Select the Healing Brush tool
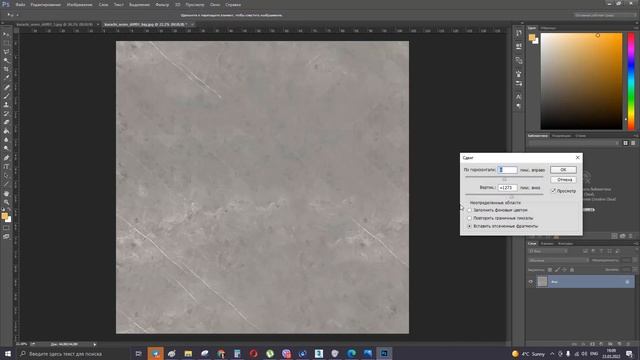Viewport: 640px width, 360px height. (6, 87)
